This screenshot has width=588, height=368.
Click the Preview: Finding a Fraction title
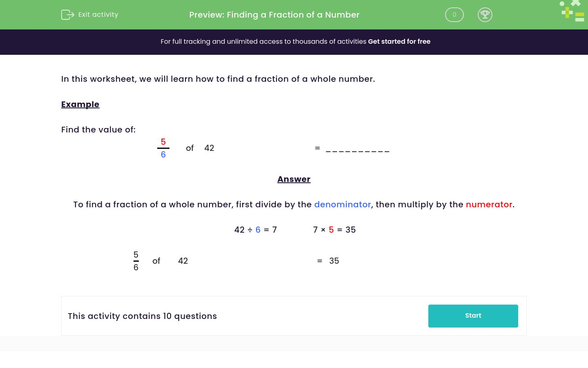point(274,15)
